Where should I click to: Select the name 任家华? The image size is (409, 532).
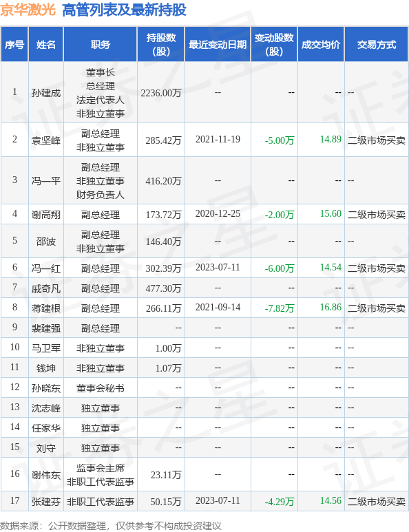(46, 428)
